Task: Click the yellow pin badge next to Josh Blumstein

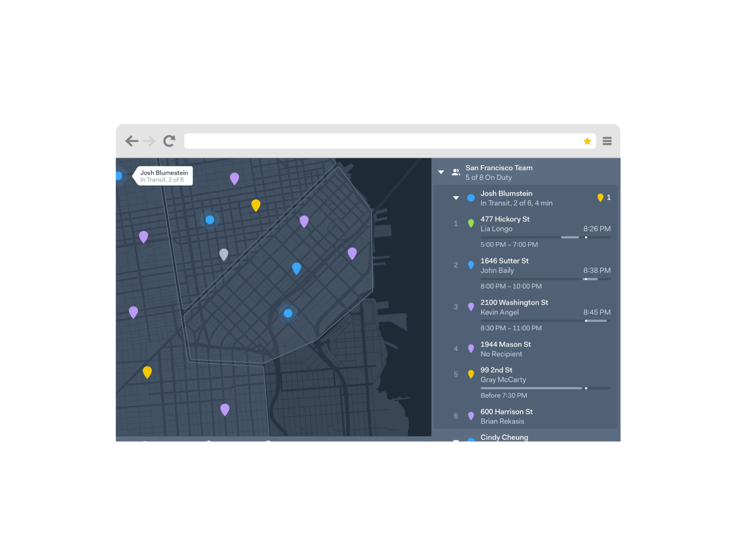Action: click(600, 197)
